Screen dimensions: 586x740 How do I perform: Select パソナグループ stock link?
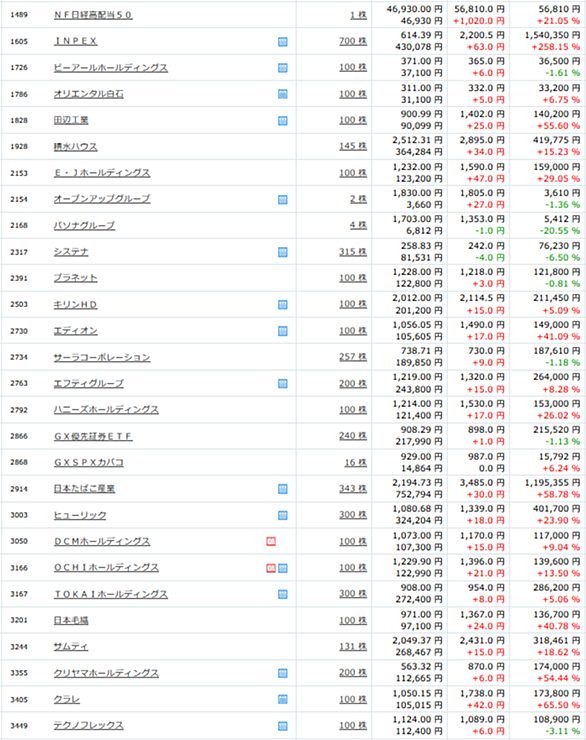(x=84, y=226)
